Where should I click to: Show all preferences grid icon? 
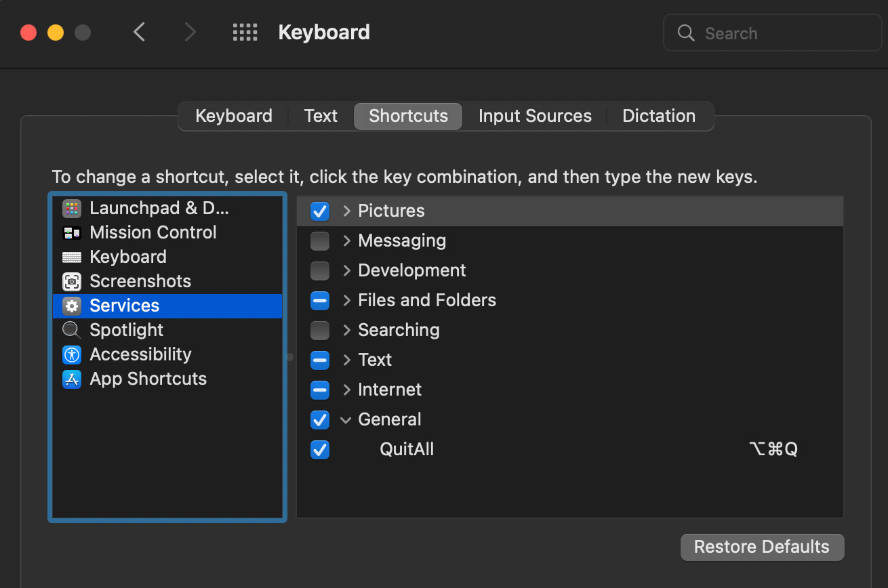[x=245, y=32]
